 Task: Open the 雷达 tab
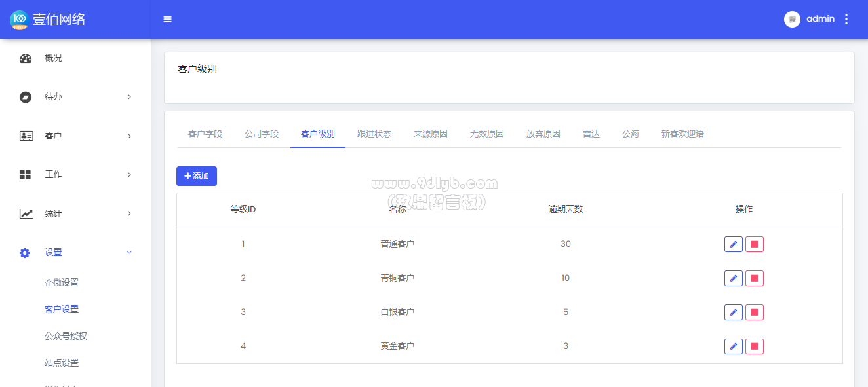point(591,134)
